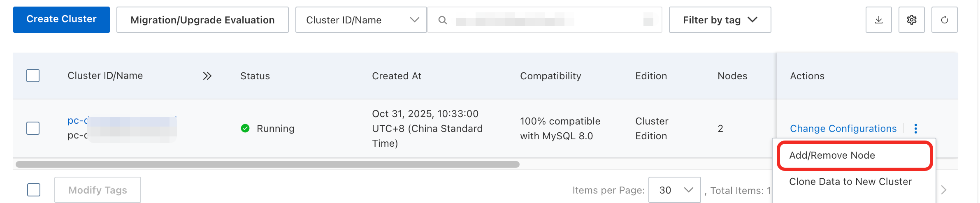Click the Create Cluster button
The width and height of the screenshot is (980, 203).
click(61, 19)
